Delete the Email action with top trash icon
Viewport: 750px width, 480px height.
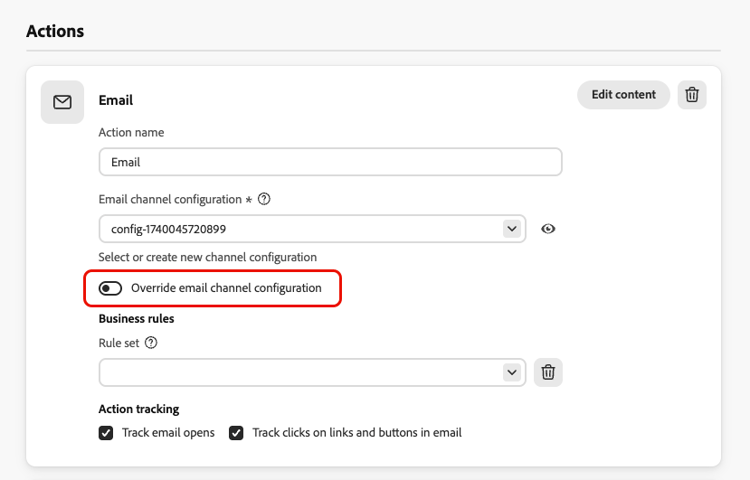(x=692, y=95)
